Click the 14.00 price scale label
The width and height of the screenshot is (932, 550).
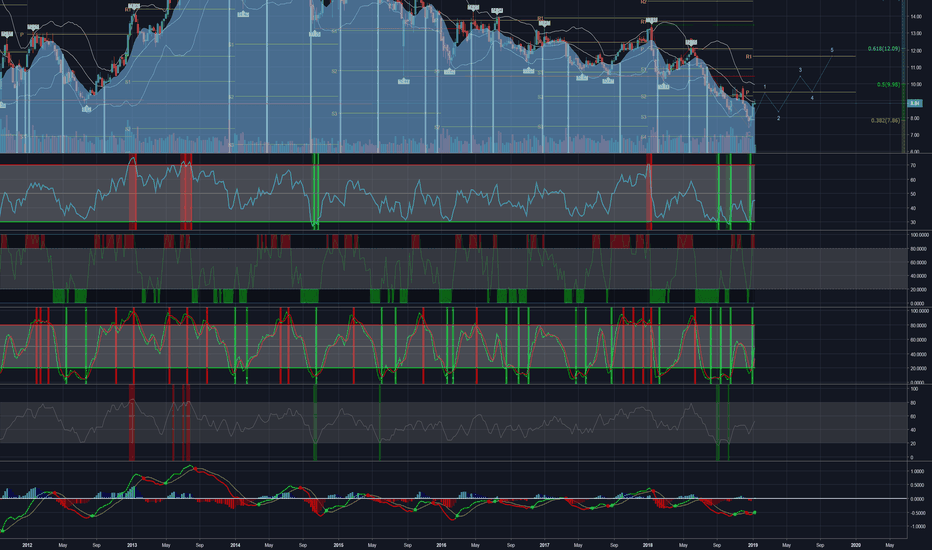coord(916,17)
